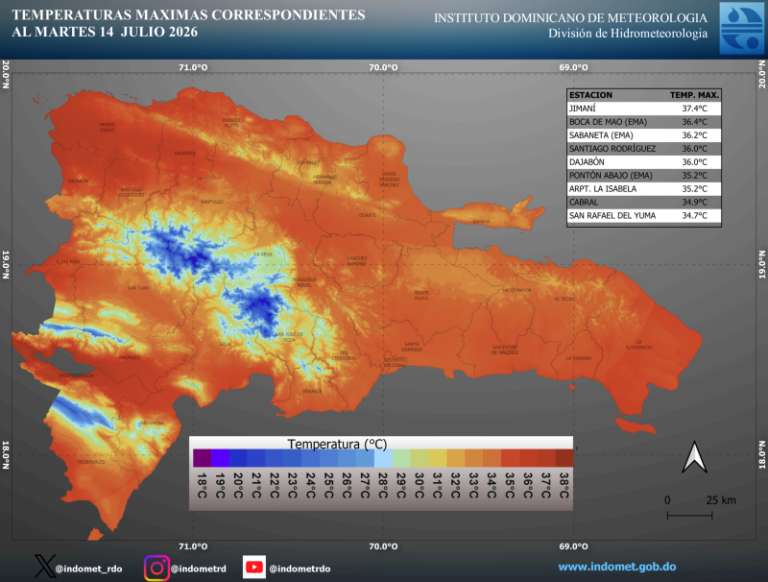Select the 36.4°C temperature value
This screenshot has width=768, height=582.
pos(695,122)
